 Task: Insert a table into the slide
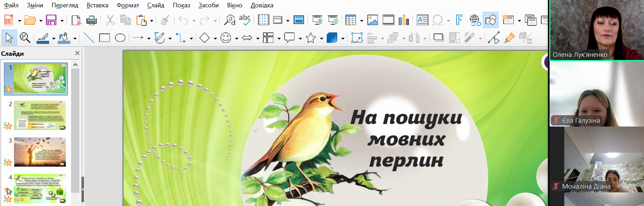coord(351,20)
